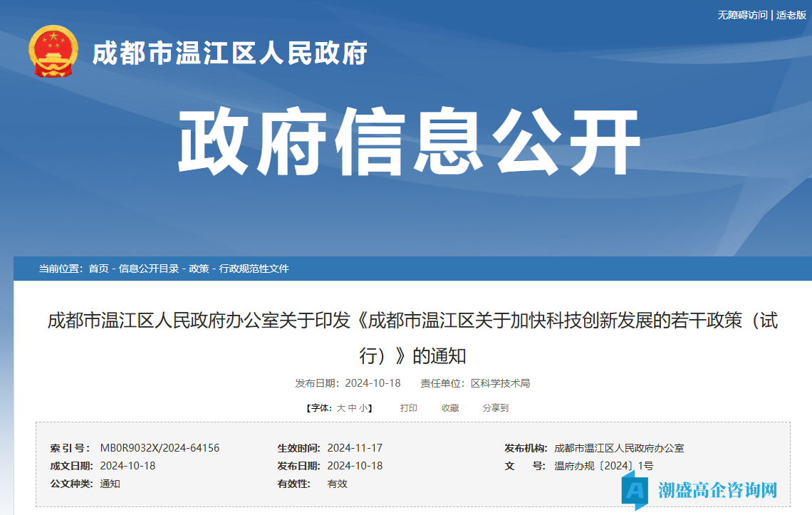The width and height of the screenshot is (812, 515).
Task: Switch to 适老版 elderly-friendly version
Action: 791,15
